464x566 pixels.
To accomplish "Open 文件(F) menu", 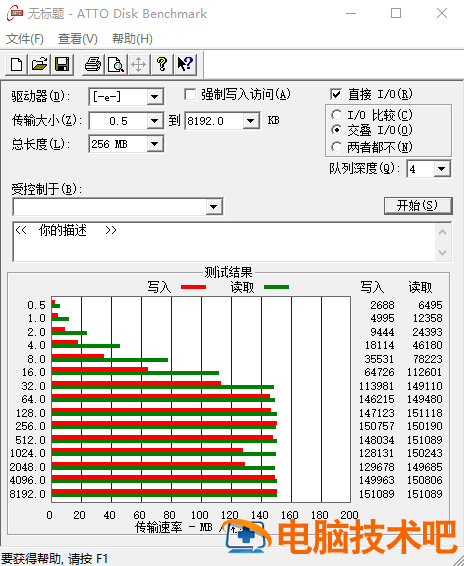I will 25,39.
